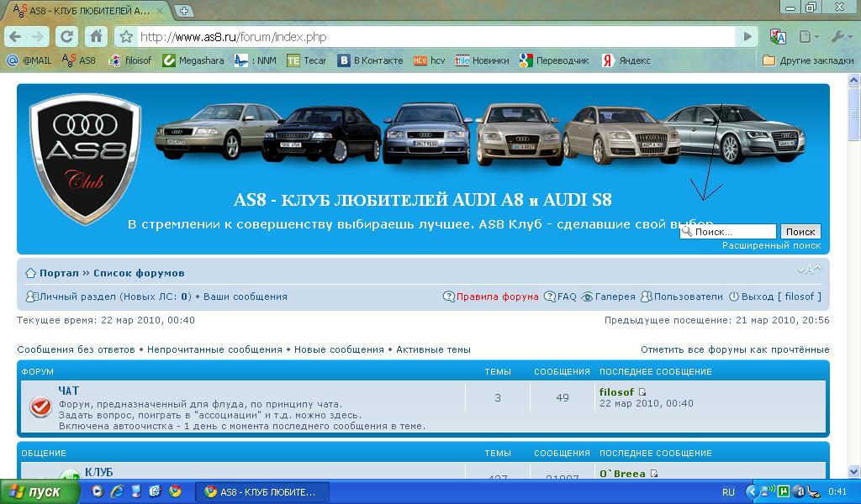This screenshot has width=861, height=504.
Task: Open the latest post icon beside filosof
Action: (x=643, y=392)
